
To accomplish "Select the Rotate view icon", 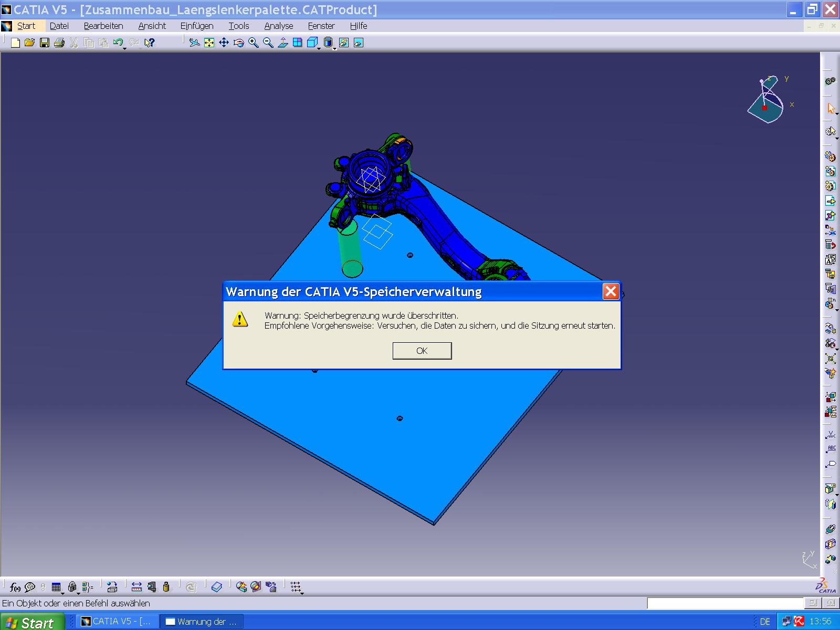I will pos(239,43).
